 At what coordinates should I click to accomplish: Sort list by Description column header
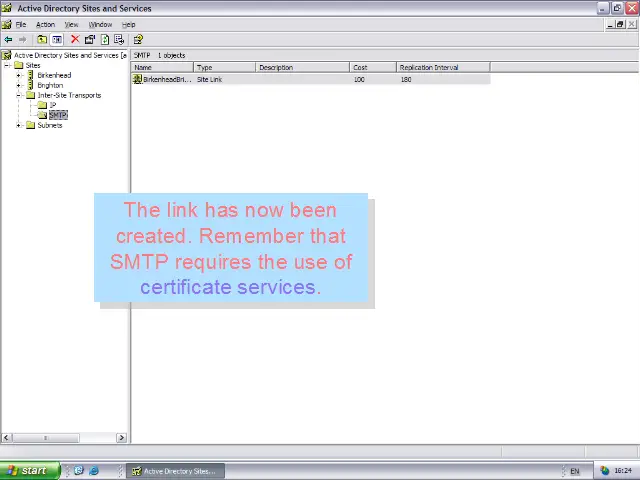tap(302, 67)
